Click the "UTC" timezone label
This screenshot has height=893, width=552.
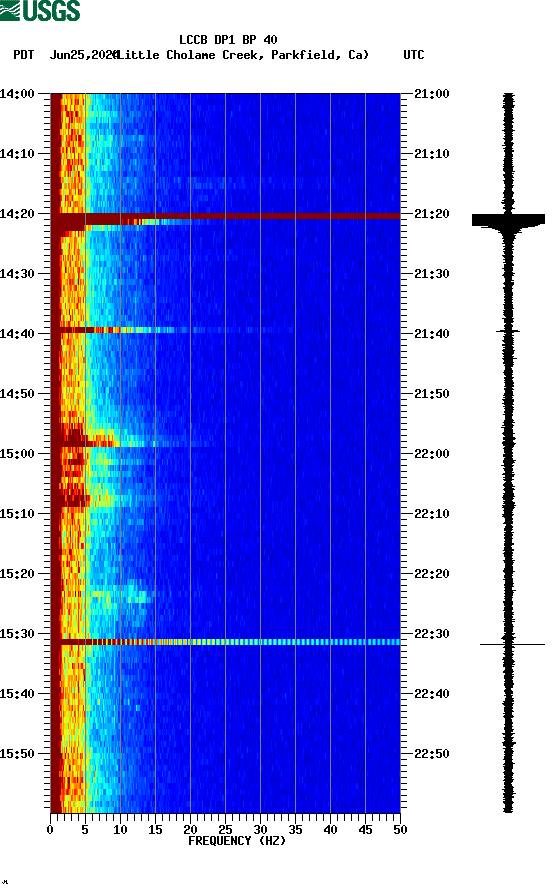click(x=414, y=55)
